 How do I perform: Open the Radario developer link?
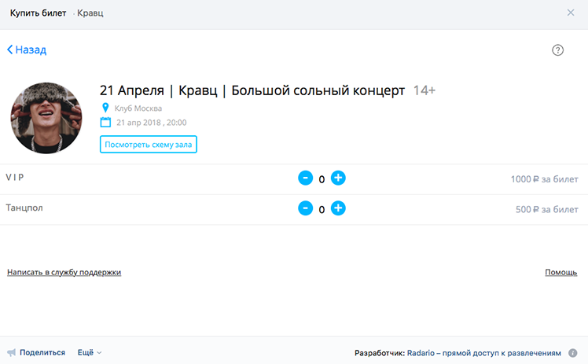484,353
